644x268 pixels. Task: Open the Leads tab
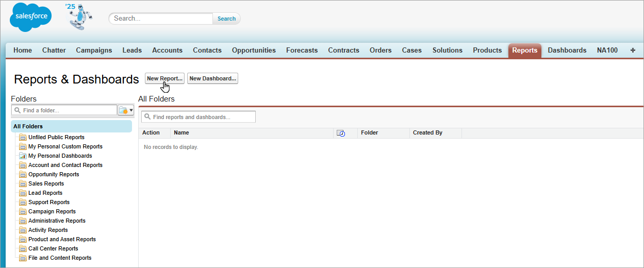point(132,51)
